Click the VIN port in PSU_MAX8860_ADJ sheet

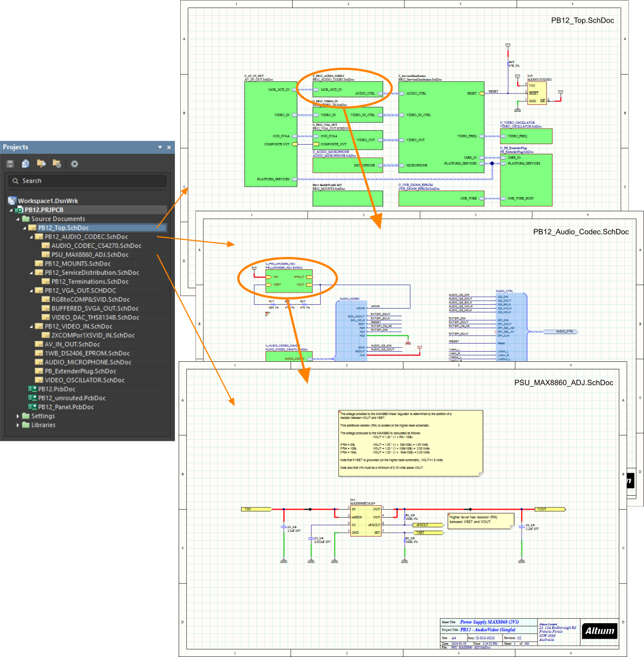click(256, 509)
